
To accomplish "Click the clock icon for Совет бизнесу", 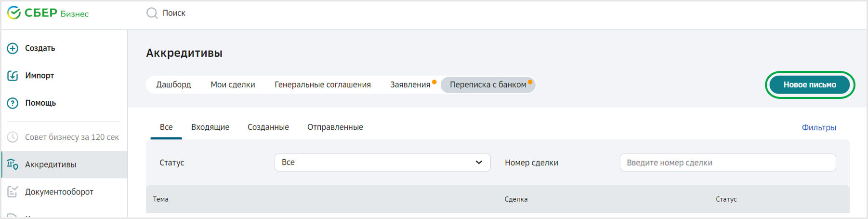I will (13, 137).
